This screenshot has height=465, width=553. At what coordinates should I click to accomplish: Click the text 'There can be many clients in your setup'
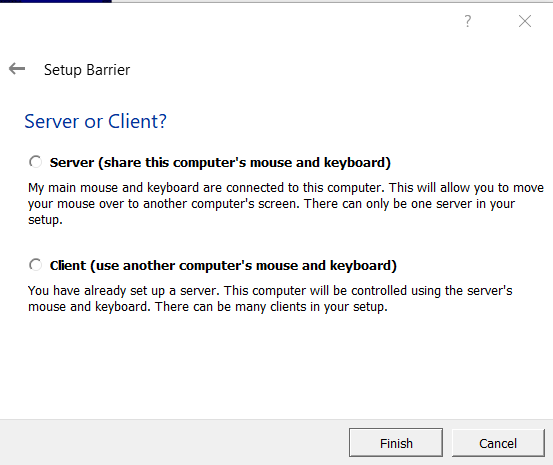tap(271, 307)
